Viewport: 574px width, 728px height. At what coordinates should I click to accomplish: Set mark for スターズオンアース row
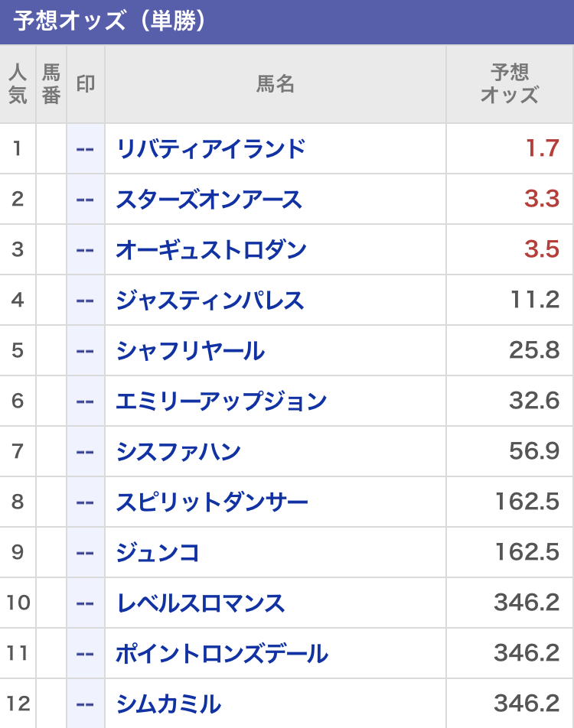click(x=85, y=200)
